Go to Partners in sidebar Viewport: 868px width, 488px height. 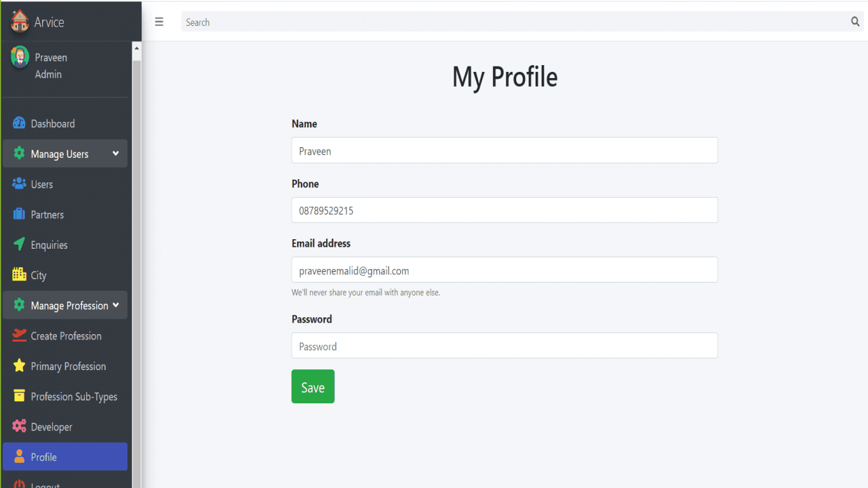(65, 214)
